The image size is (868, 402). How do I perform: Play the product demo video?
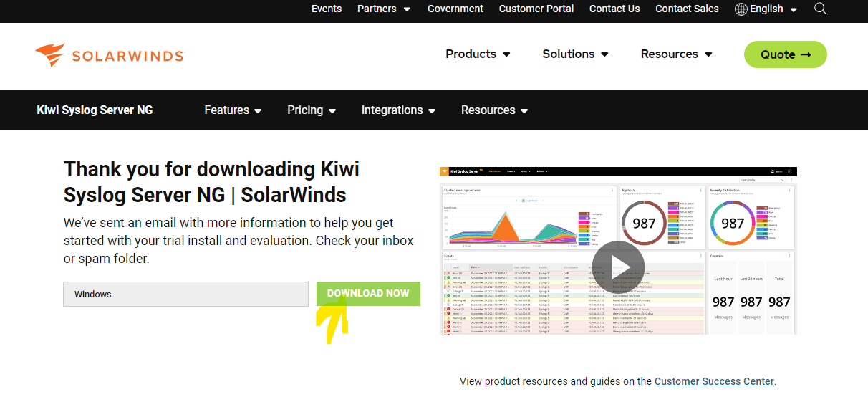click(618, 266)
